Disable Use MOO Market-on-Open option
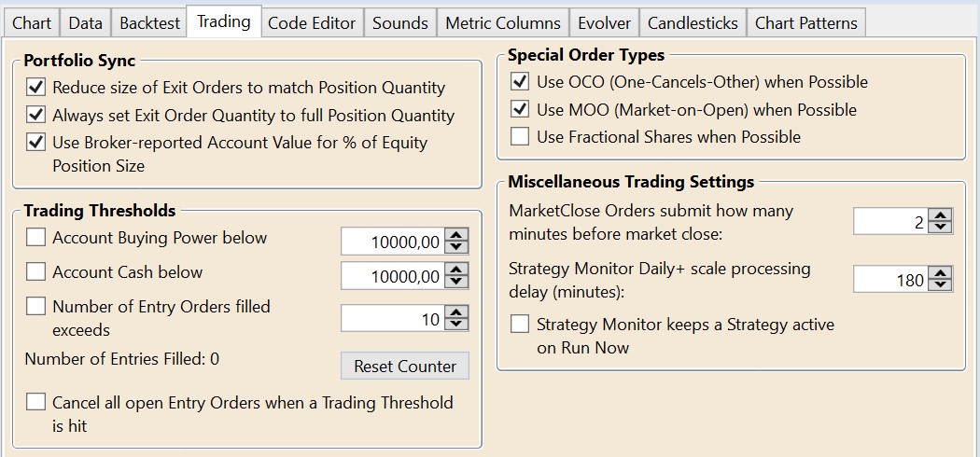This screenshot has width=980, height=457. [x=520, y=110]
